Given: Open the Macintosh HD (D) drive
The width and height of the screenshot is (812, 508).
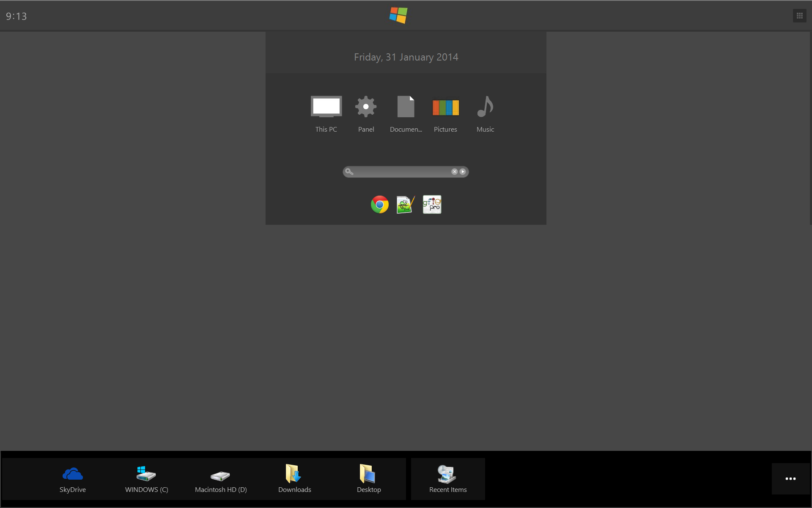Looking at the screenshot, I should [x=220, y=479].
